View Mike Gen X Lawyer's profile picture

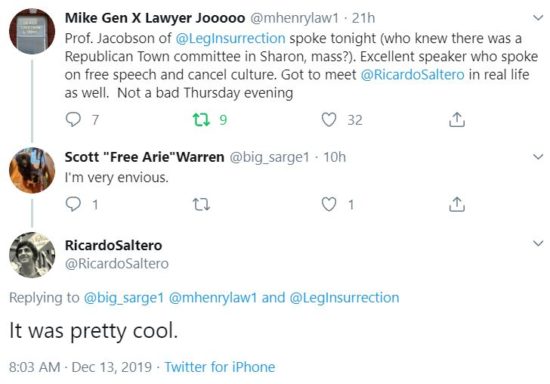pyautogui.click(x=32, y=32)
